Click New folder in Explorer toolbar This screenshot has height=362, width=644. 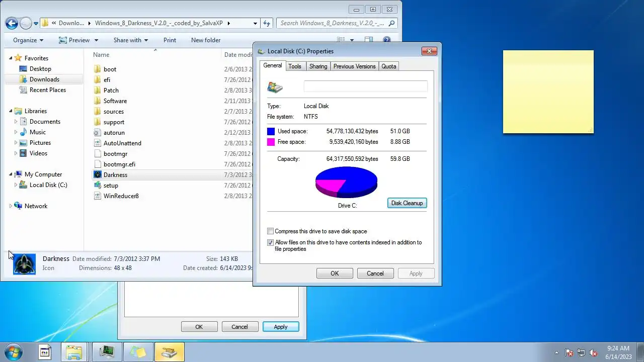(x=206, y=40)
